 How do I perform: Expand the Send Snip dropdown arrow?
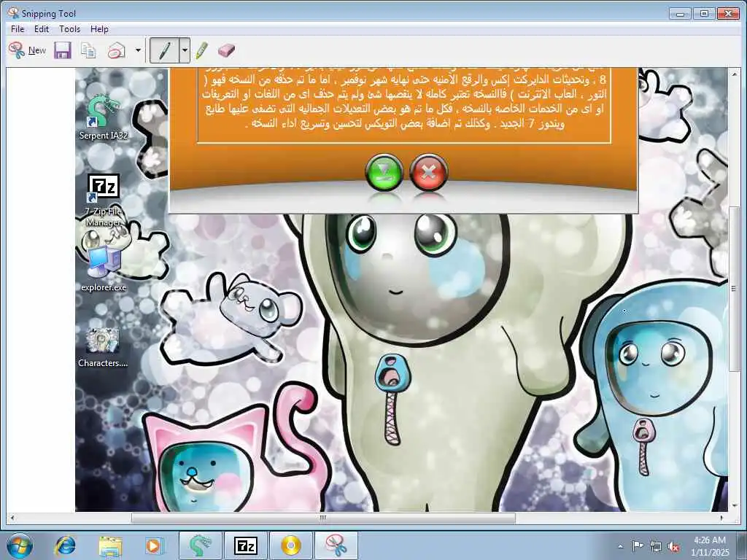click(138, 50)
